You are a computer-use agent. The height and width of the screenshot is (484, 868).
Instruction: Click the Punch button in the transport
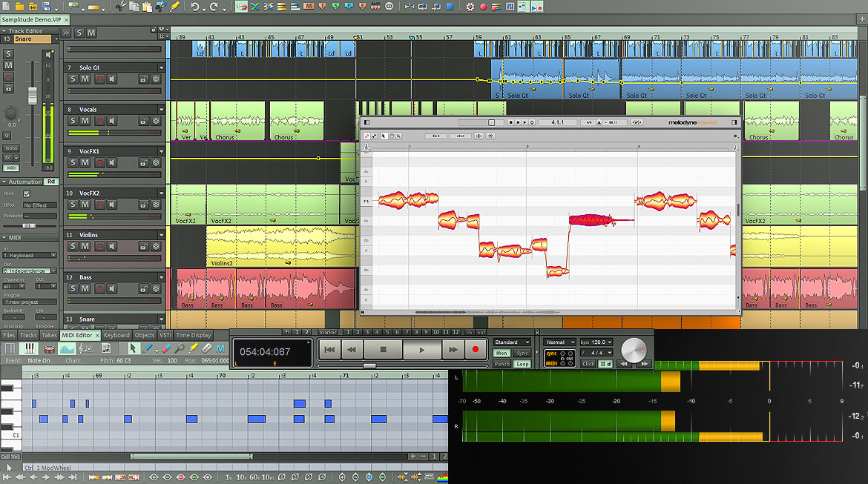point(502,364)
